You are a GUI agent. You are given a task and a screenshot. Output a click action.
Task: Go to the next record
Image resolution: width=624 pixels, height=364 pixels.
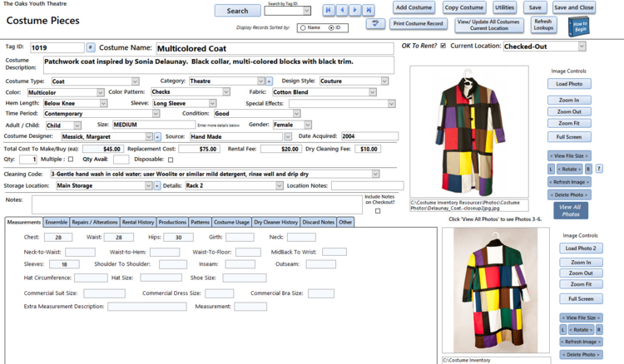(354, 10)
